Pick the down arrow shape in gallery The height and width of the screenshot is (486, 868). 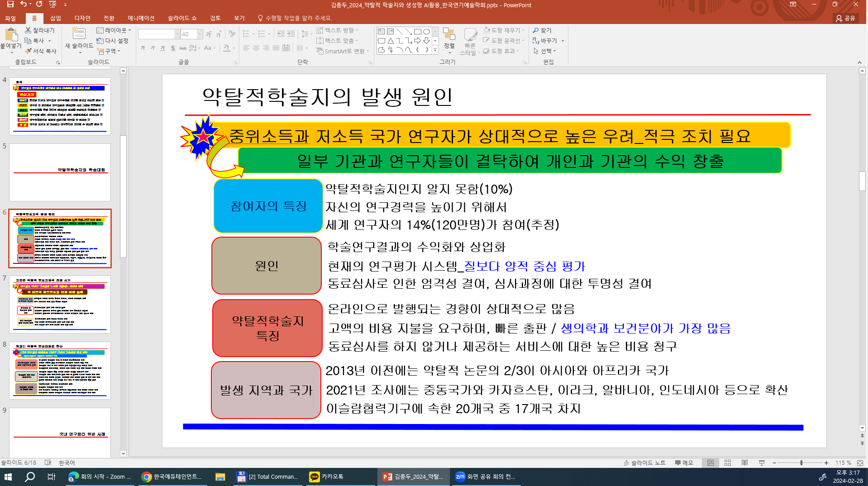[x=426, y=41]
